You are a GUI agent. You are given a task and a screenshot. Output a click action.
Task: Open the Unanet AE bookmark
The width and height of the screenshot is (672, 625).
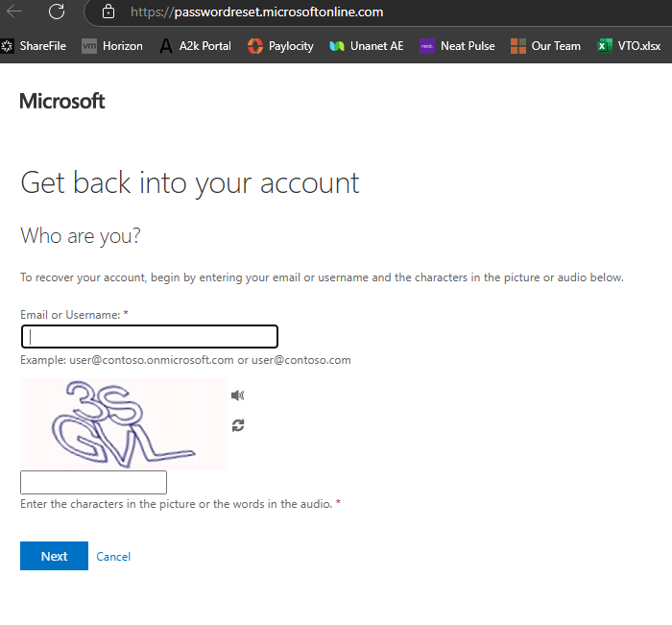(x=367, y=46)
